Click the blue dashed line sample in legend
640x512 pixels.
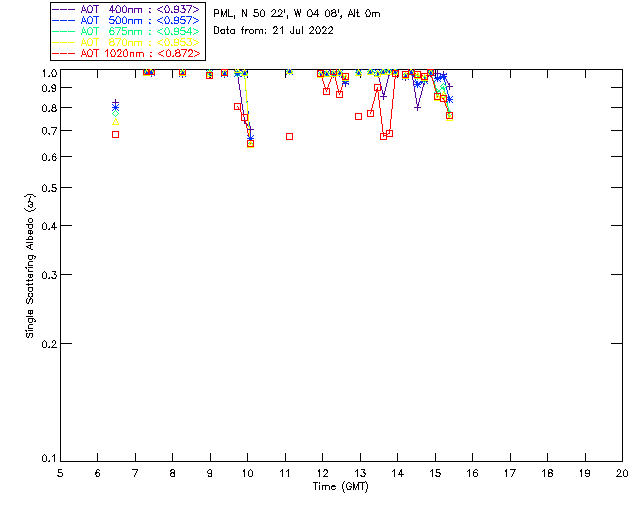[64, 20]
